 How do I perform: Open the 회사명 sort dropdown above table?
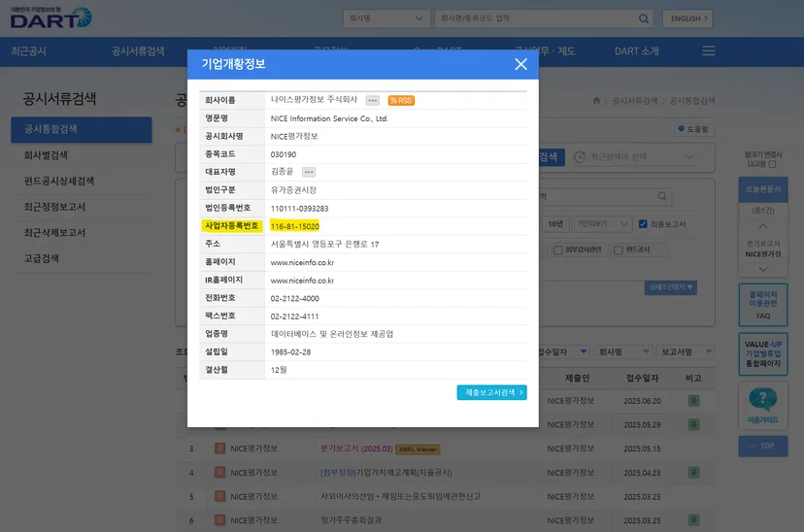pyautogui.click(x=623, y=351)
